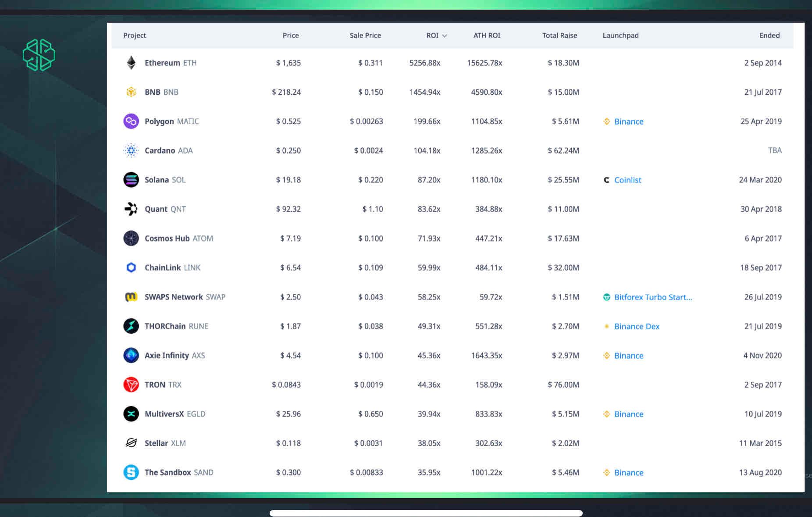This screenshot has height=517, width=812.
Task: Sort table by Ended column header
Action: [x=769, y=35]
